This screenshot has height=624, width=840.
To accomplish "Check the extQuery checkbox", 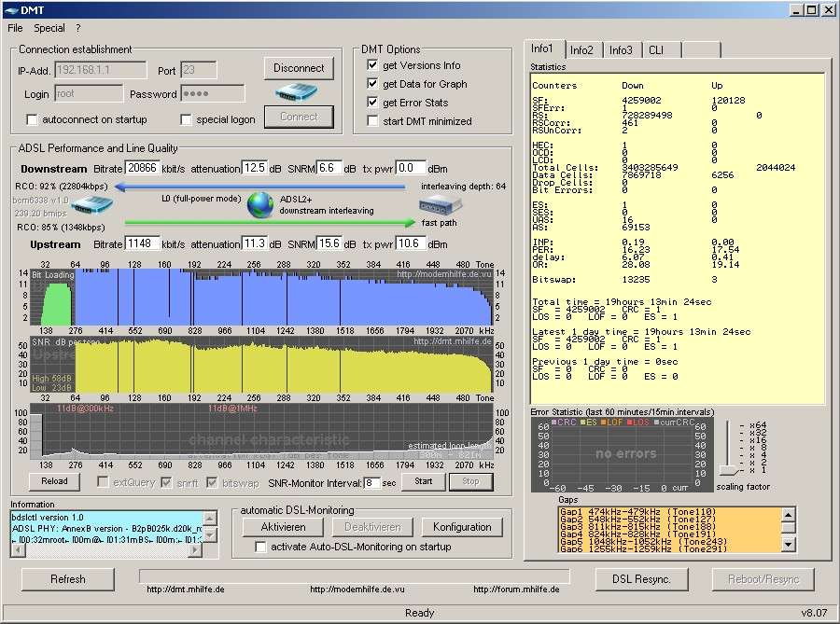I will [103, 482].
